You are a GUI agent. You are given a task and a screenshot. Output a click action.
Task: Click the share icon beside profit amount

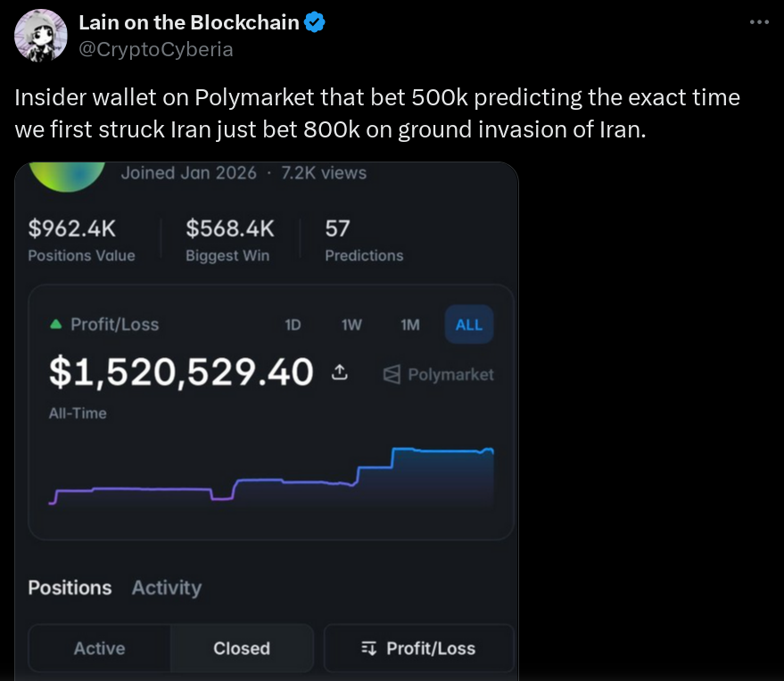(339, 373)
